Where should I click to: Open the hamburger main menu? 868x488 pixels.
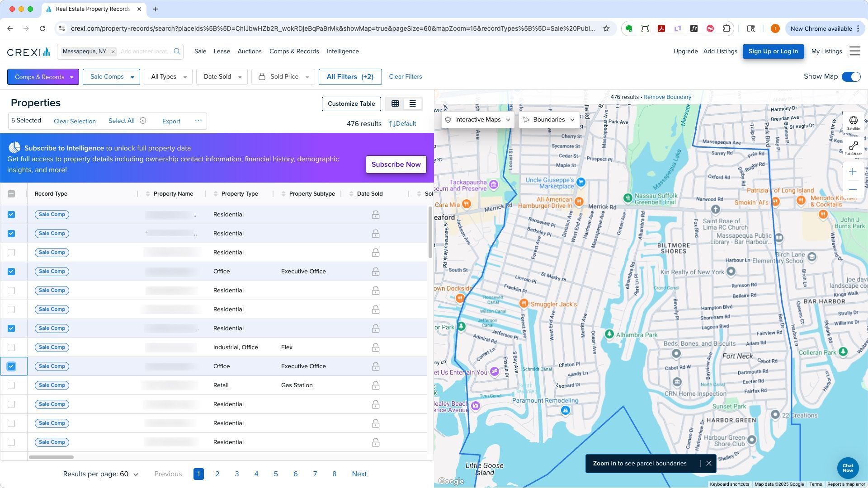(x=854, y=52)
